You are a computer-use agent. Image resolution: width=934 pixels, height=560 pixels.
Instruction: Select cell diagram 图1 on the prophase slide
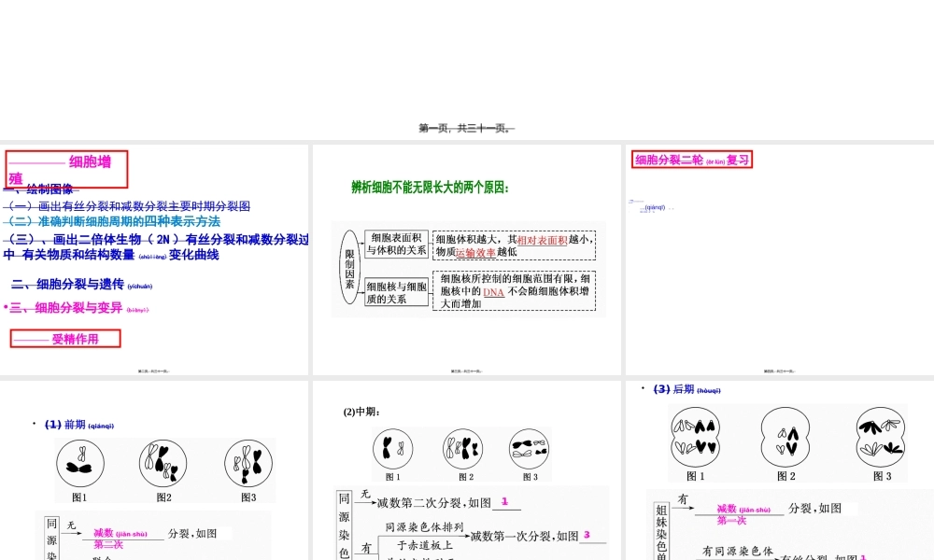point(80,462)
